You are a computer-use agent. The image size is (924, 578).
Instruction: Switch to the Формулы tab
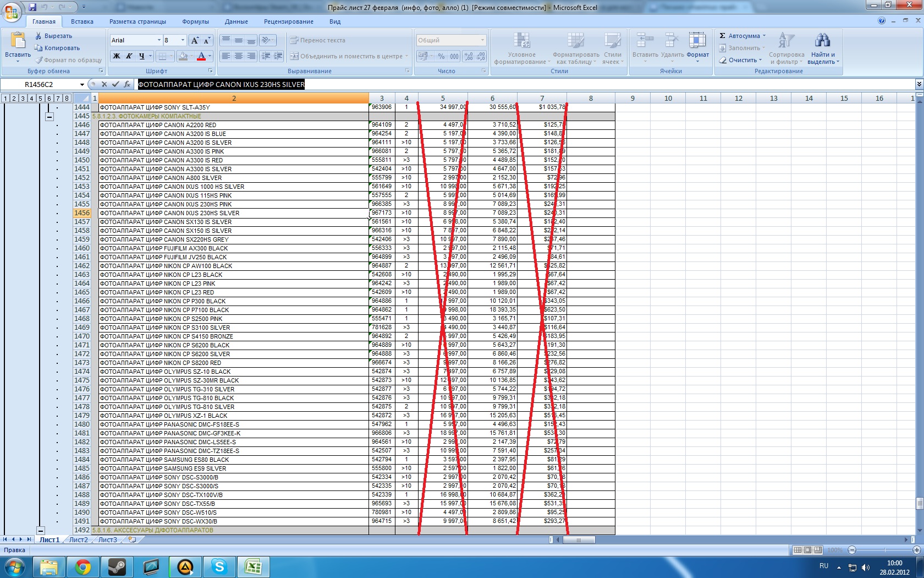195,21
